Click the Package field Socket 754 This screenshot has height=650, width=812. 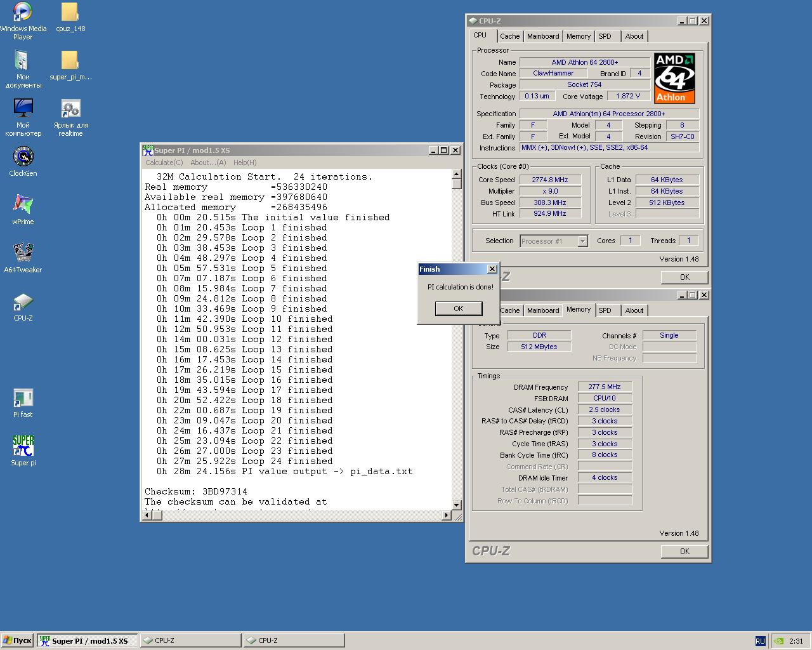584,84
